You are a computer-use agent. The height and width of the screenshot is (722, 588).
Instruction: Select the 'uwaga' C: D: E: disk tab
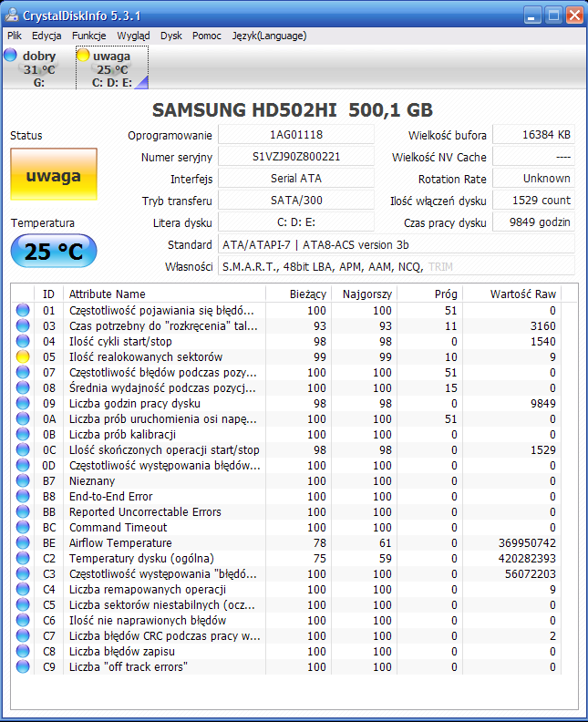[112, 68]
